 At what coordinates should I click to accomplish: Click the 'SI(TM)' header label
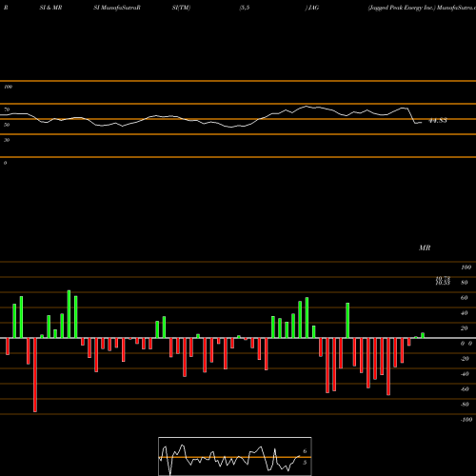181,8
